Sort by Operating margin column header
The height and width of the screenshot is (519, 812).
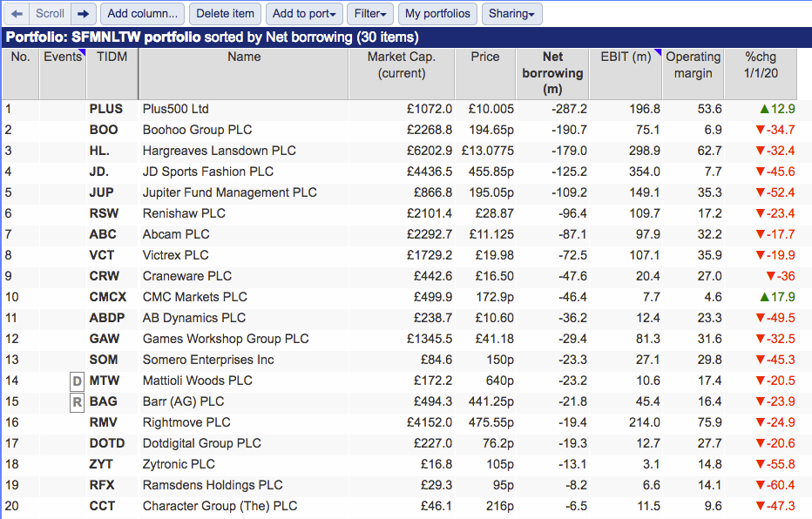tap(693, 73)
